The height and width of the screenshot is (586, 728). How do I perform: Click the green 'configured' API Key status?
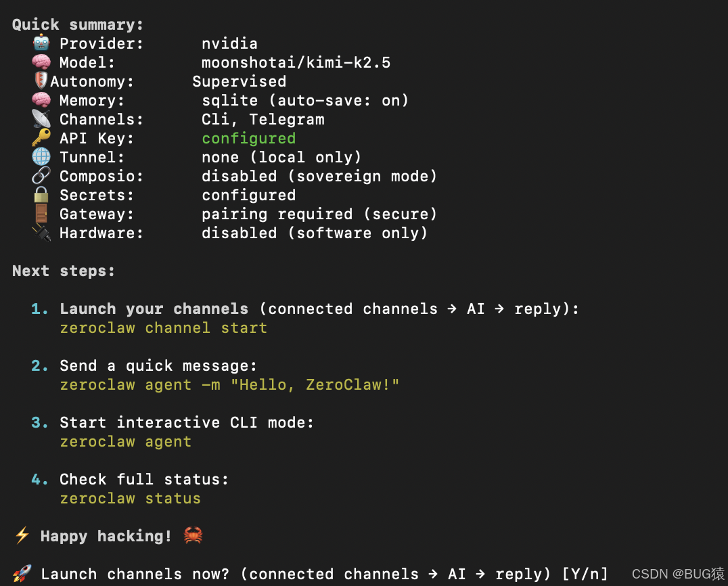pyautogui.click(x=249, y=138)
